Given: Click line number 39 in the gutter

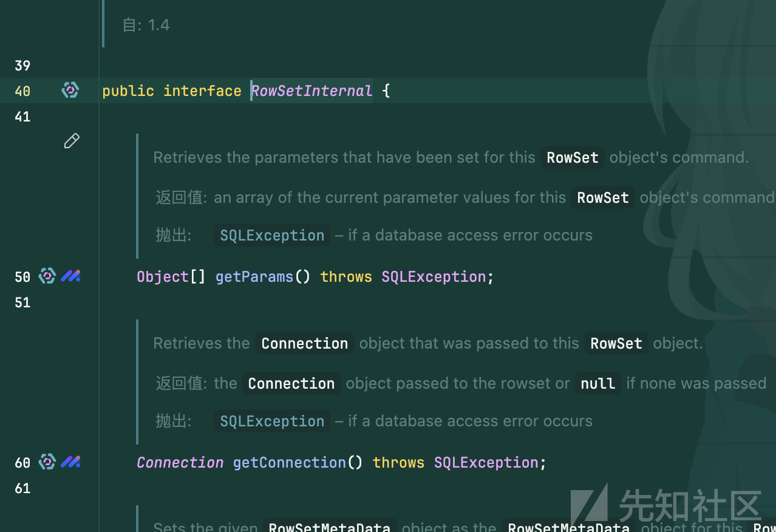Looking at the screenshot, I should point(22,66).
